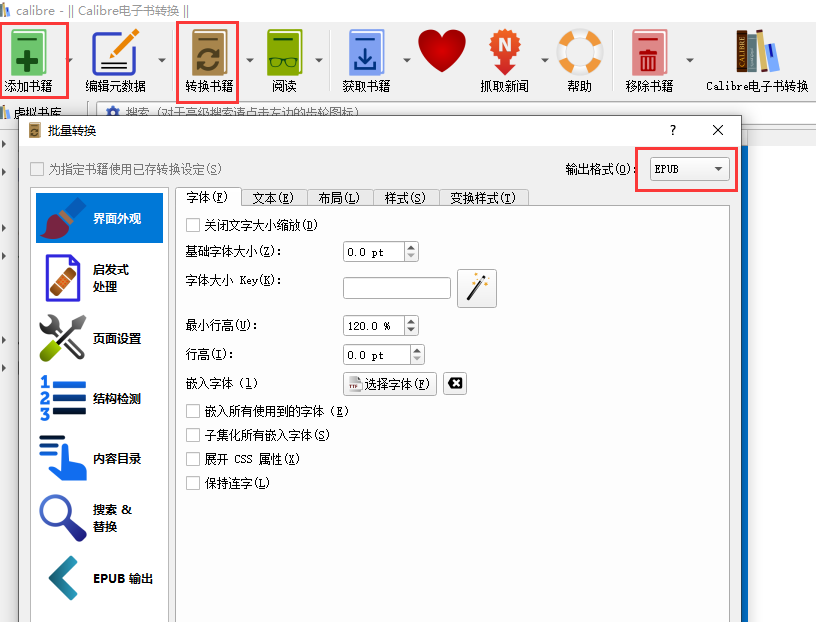Close the 批量转换 dialog
The image size is (816, 622).
(x=718, y=130)
